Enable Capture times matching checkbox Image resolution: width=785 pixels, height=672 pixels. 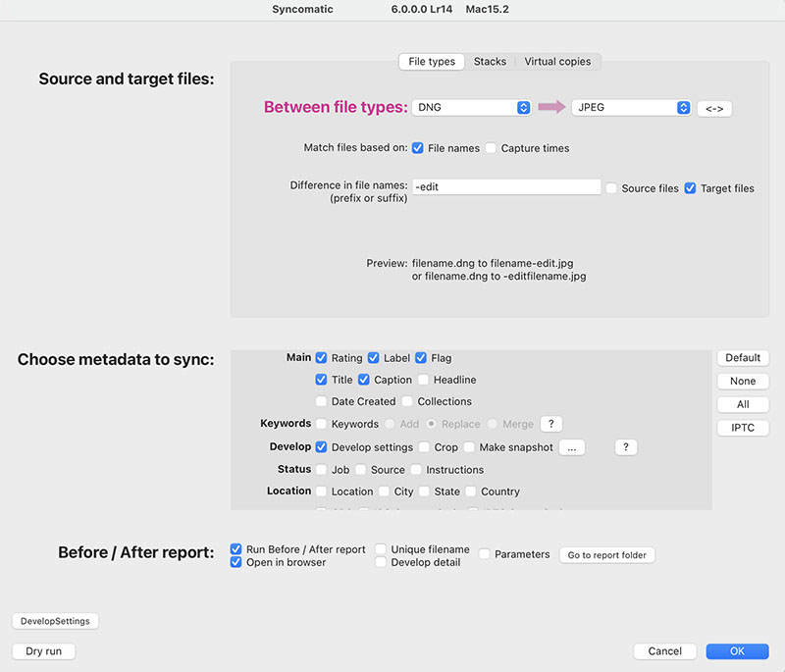pyautogui.click(x=491, y=148)
